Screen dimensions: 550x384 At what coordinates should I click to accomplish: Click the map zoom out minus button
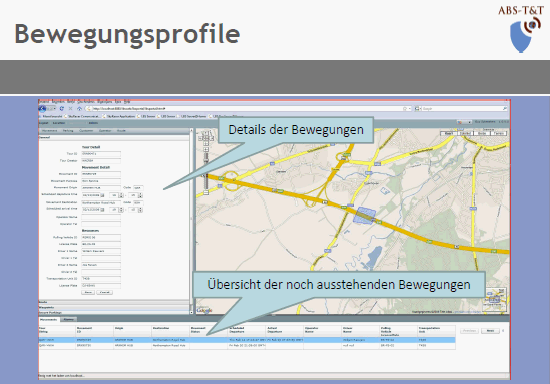pyautogui.click(x=206, y=192)
